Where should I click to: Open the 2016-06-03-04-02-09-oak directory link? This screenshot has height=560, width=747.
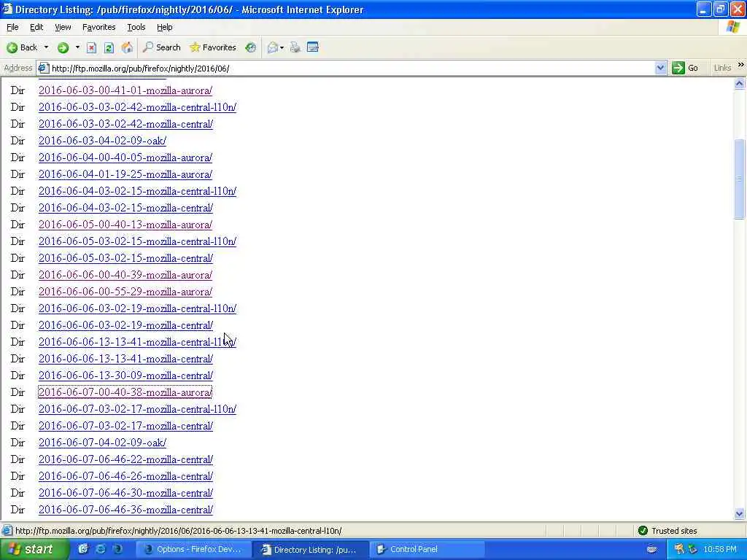coord(102,141)
